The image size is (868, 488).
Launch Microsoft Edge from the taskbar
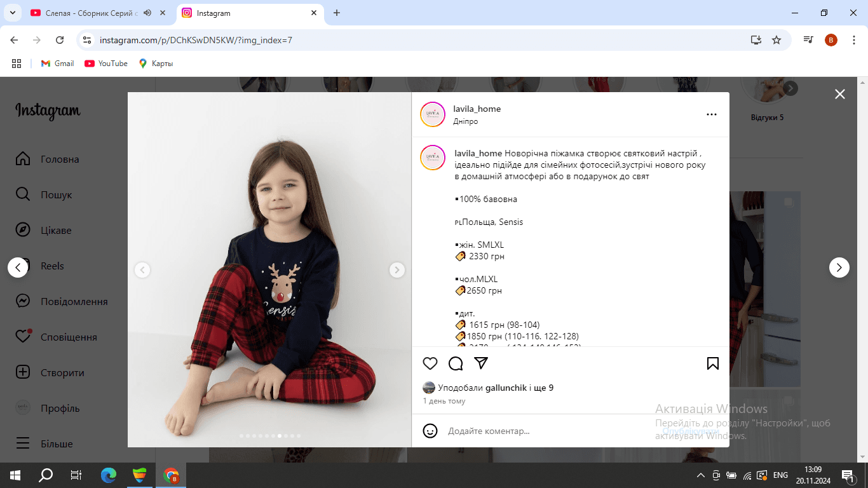[109, 475]
